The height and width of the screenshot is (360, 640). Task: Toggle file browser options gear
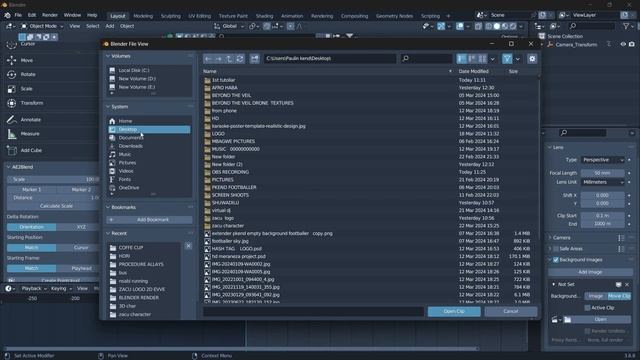point(532,59)
